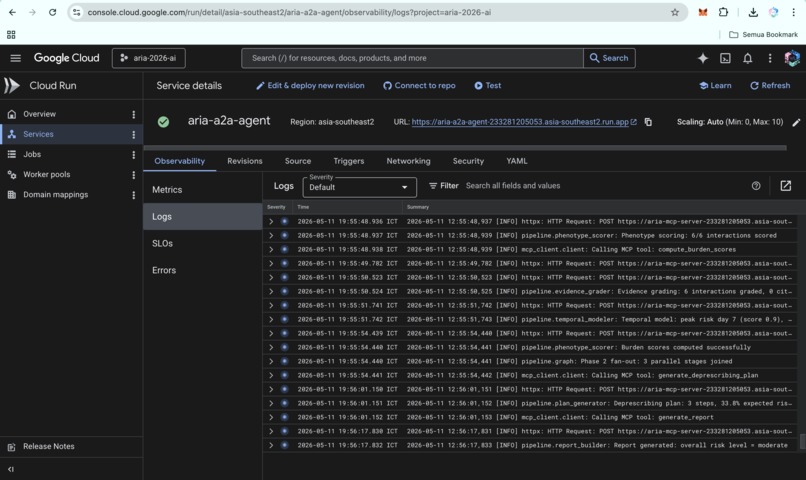Expand log entry Temporal model: peak risk
Screen dimensions: 806x480
271,319
